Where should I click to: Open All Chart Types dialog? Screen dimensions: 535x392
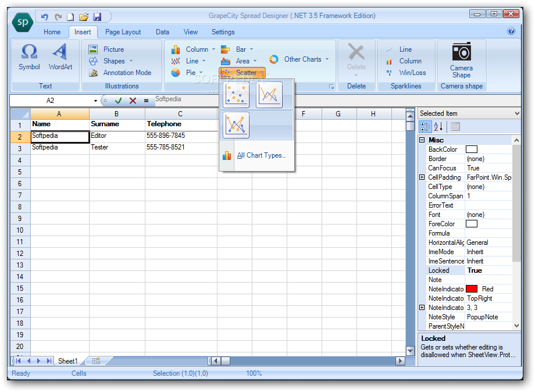click(x=257, y=155)
